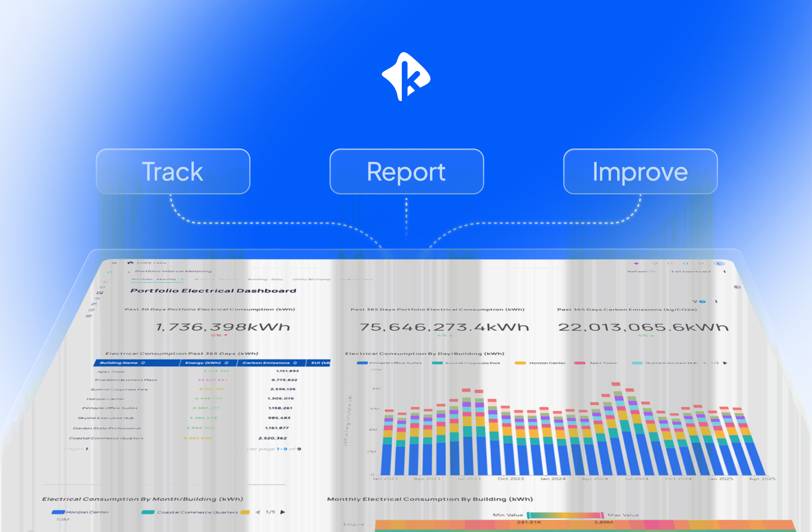Click the 9,779,822 carbon emissions cell

pos(284,380)
